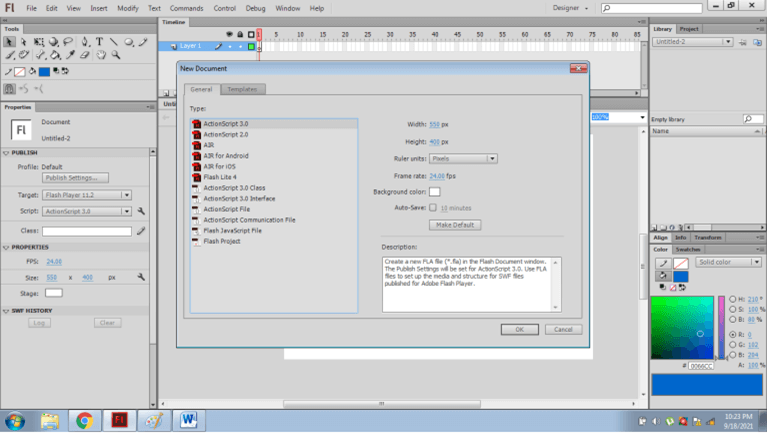Image resolution: width=767 pixels, height=433 pixels.
Task: Open the Modify menu
Action: point(128,8)
